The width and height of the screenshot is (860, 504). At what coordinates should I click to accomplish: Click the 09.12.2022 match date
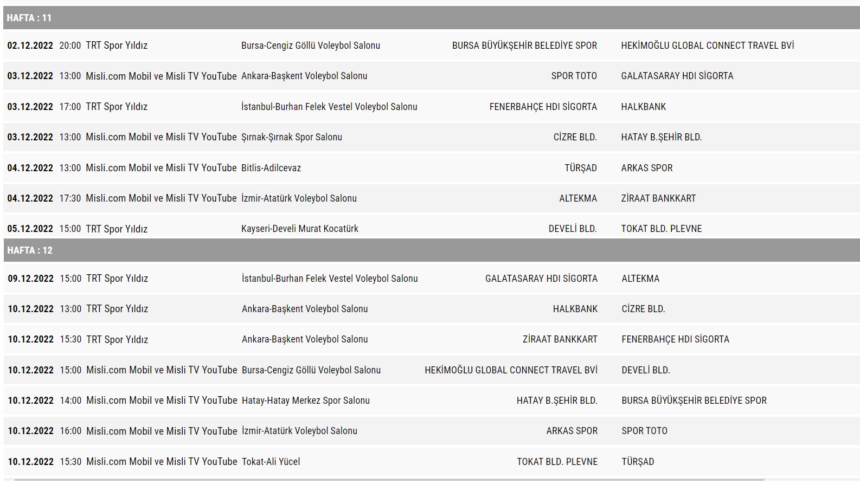[x=30, y=279]
